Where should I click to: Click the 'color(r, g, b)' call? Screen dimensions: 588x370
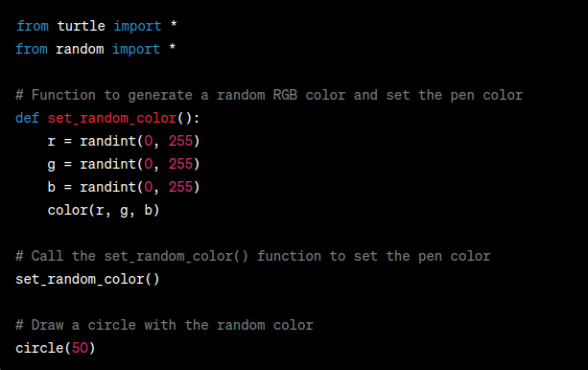click(104, 210)
